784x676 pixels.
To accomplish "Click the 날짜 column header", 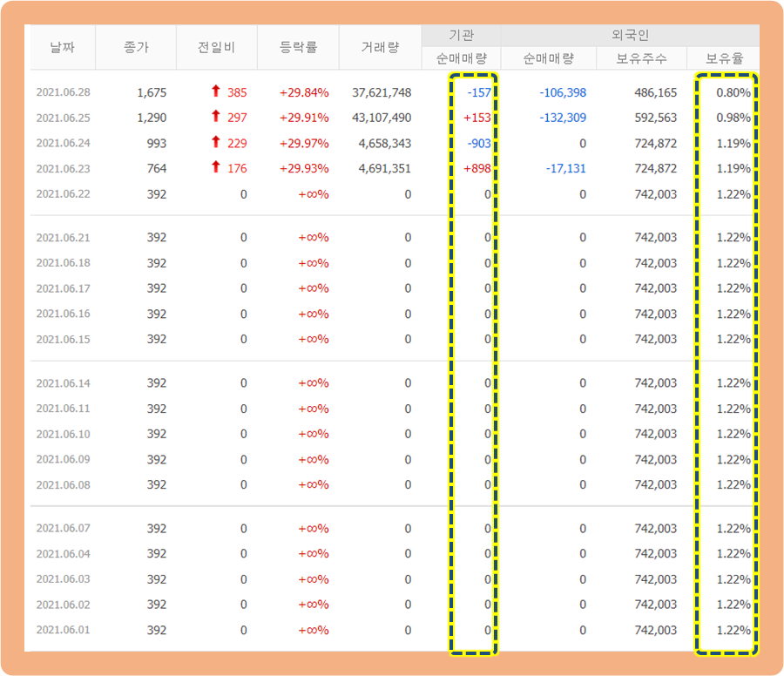I will (x=63, y=48).
